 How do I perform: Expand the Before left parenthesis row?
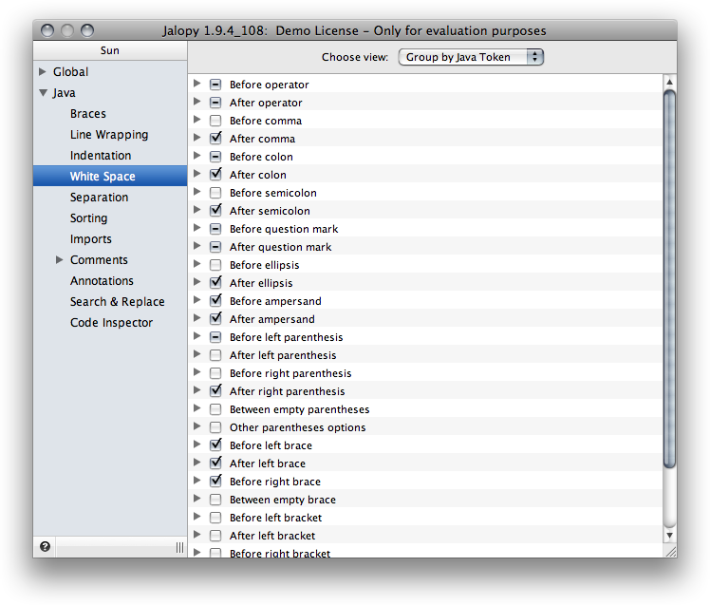tap(197, 336)
